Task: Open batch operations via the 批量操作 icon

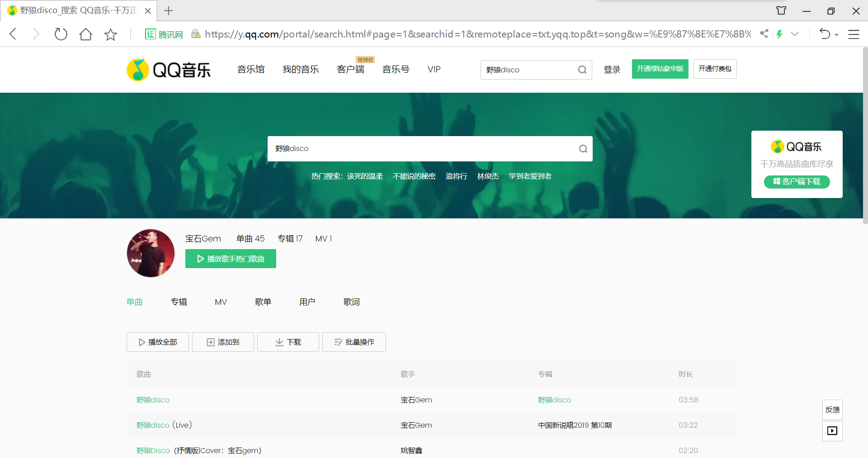Action: [338, 342]
